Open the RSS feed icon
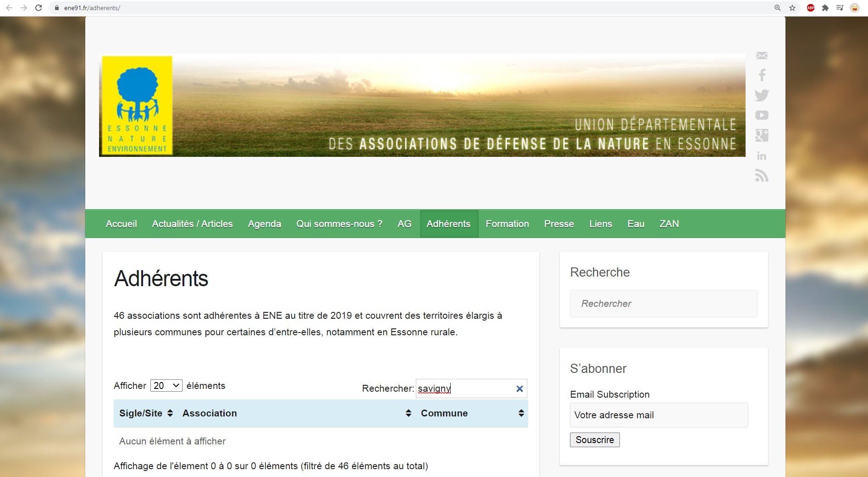Image resolution: width=868 pixels, height=477 pixels. pos(762,176)
